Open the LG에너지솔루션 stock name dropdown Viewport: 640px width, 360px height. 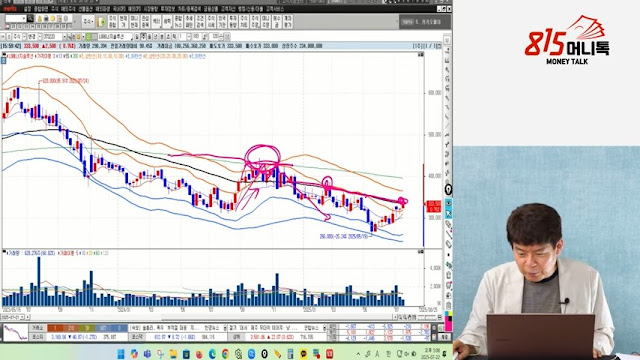point(131,37)
